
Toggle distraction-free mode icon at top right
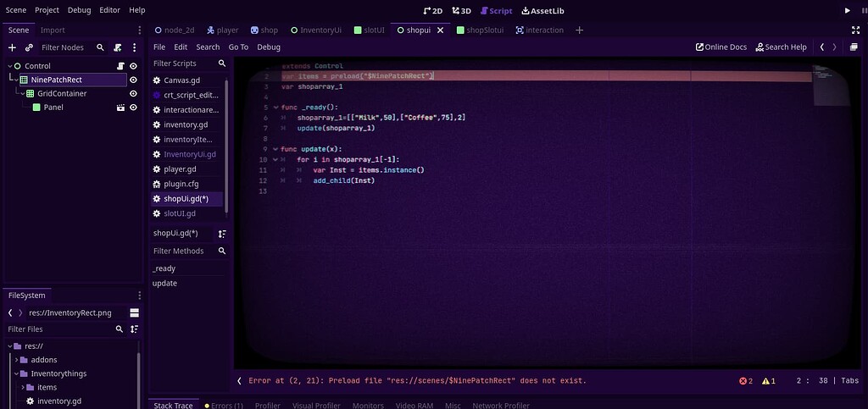(x=855, y=30)
